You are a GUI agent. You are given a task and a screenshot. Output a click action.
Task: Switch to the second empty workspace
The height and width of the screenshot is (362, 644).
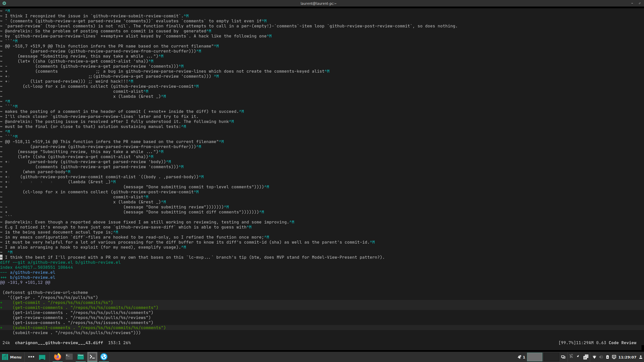[551, 357]
